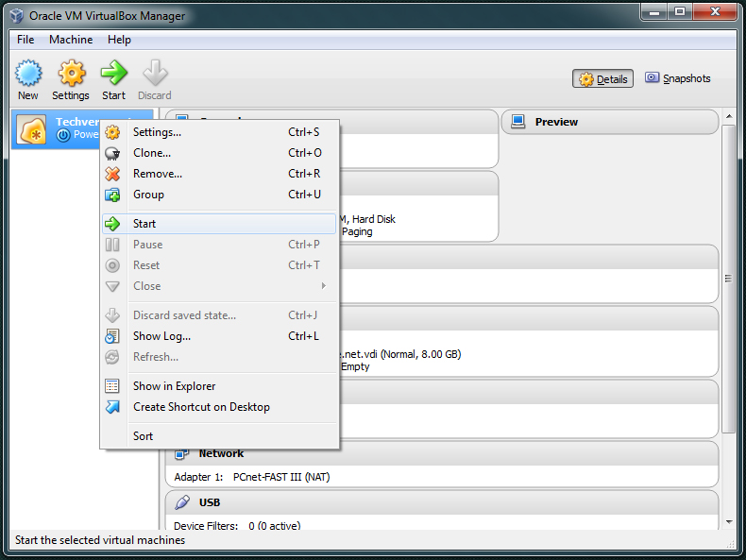746x560 pixels.
Task: Minimize the VirtualBox Manager window
Action: (x=654, y=12)
